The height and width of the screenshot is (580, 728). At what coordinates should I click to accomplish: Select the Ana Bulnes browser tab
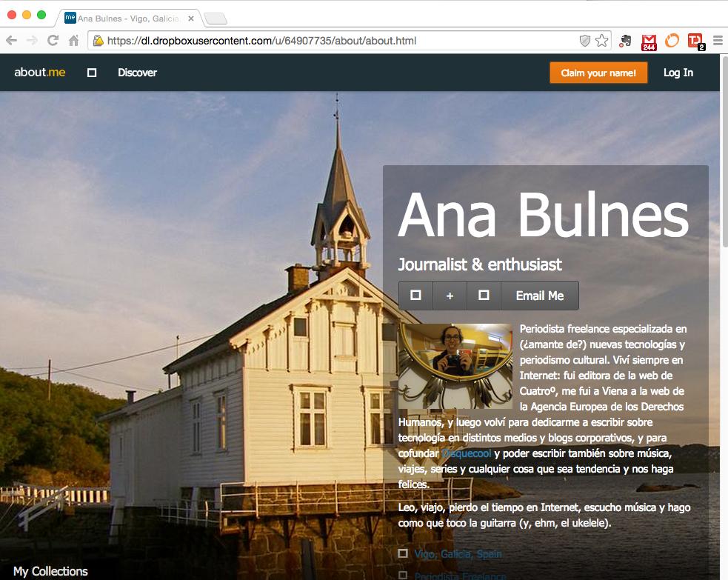(x=126, y=19)
